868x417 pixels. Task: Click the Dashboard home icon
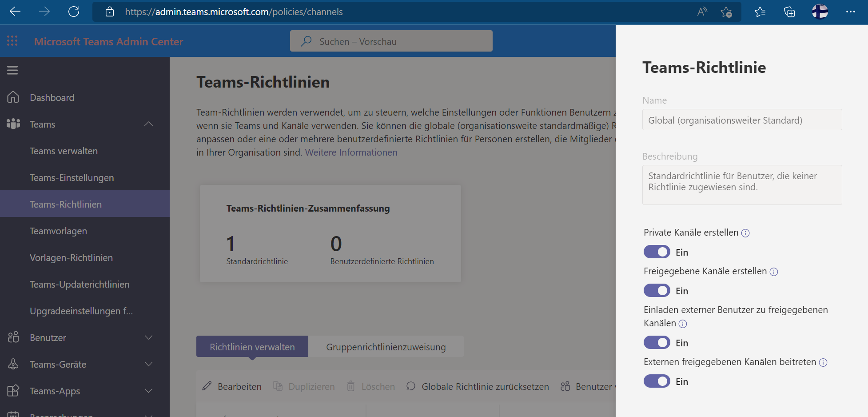[x=13, y=97]
